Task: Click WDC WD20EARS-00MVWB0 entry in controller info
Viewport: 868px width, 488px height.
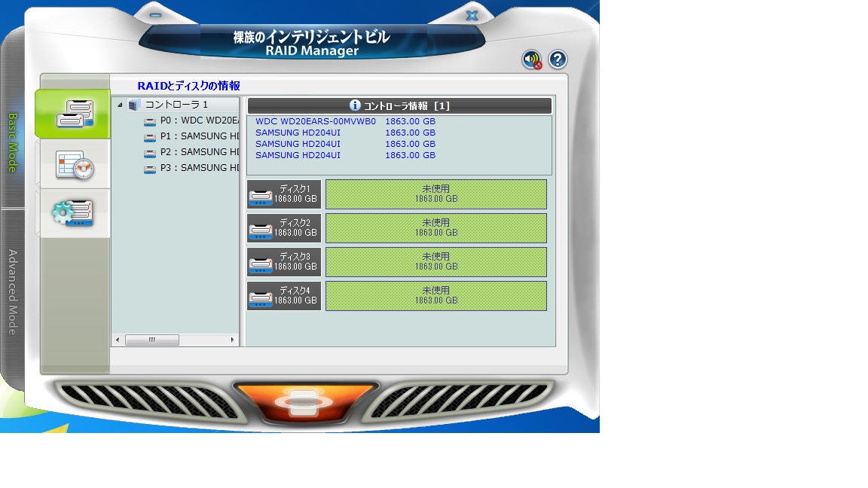Action: [315, 121]
